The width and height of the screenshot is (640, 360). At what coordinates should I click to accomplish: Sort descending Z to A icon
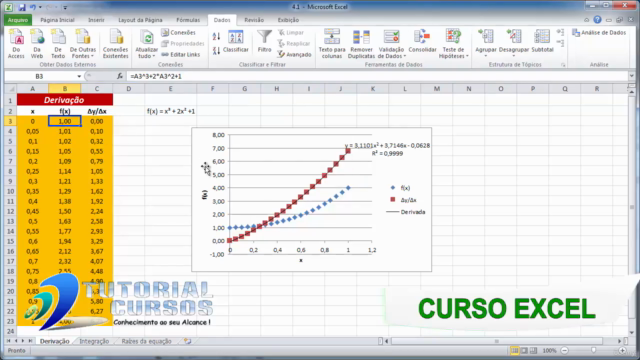pos(216,50)
